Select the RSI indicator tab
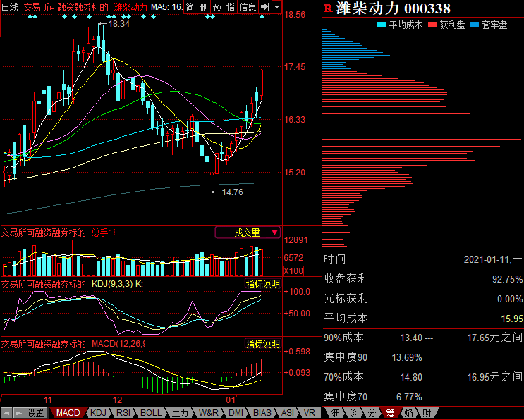The height and width of the screenshot is (420, 524). point(123,413)
